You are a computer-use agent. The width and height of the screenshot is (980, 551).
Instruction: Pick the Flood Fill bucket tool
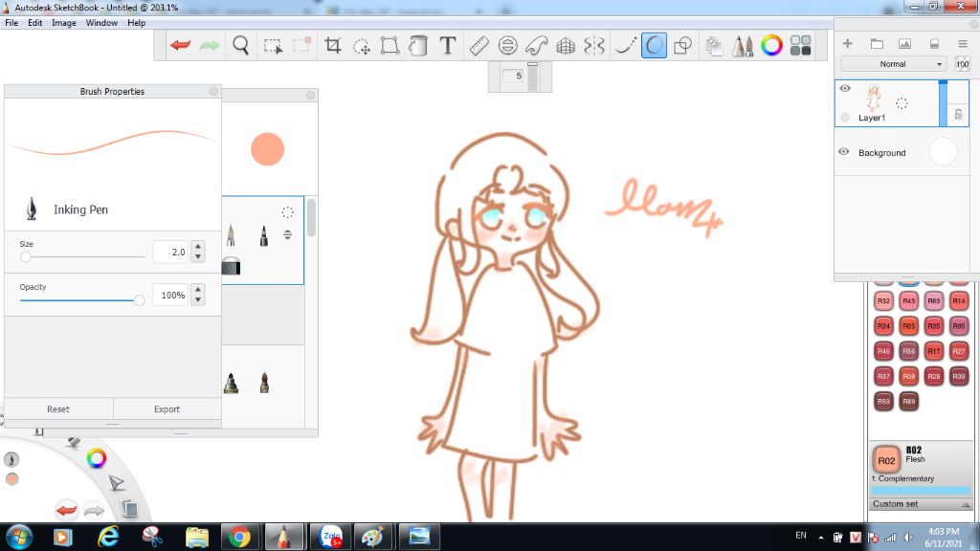[418, 45]
